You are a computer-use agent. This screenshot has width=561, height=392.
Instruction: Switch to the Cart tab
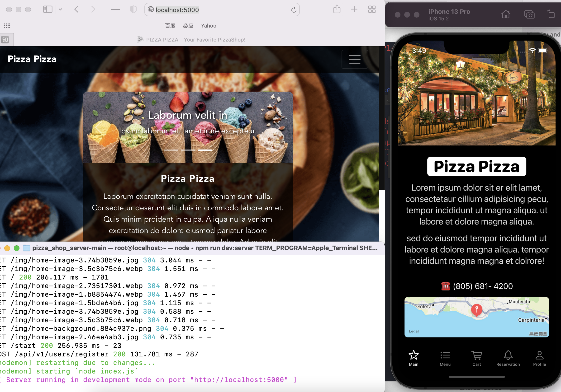pos(476,358)
